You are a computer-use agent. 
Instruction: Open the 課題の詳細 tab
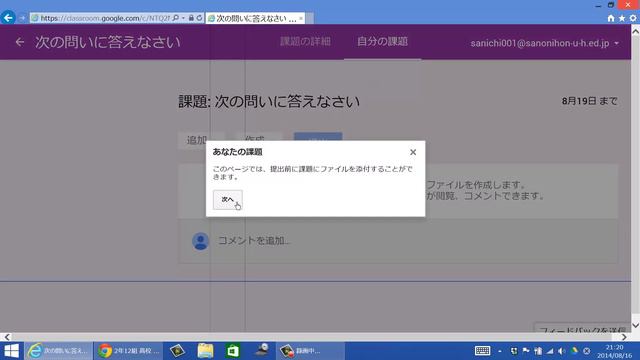tap(305, 42)
